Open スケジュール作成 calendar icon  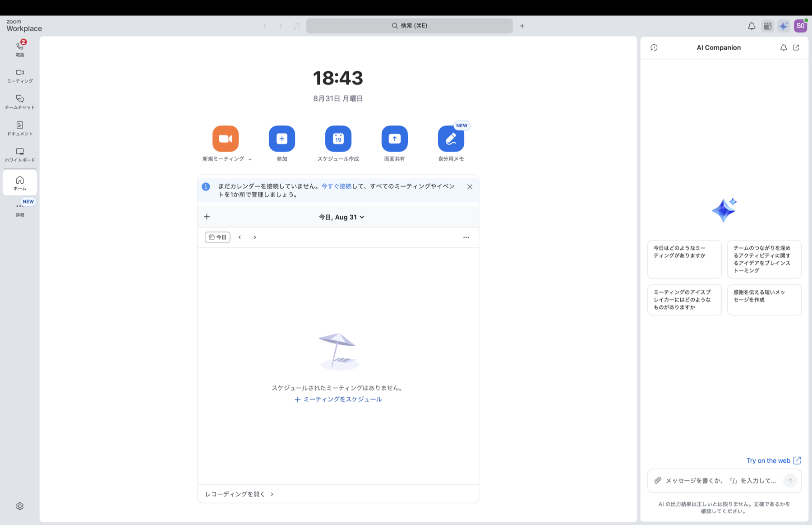click(338, 139)
